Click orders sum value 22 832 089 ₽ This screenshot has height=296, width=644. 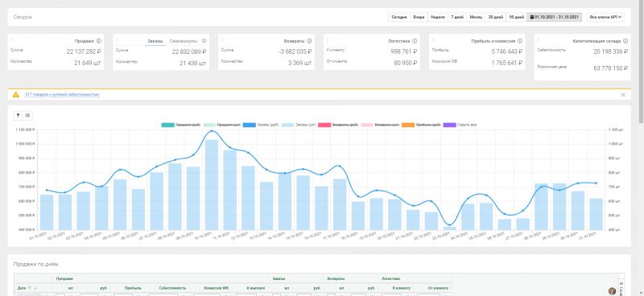pos(189,51)
